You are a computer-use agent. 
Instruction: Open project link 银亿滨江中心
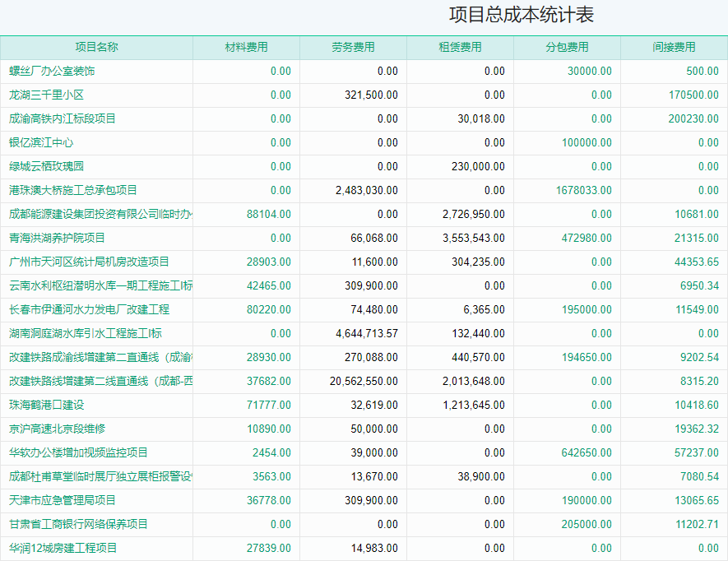(41, 142)
